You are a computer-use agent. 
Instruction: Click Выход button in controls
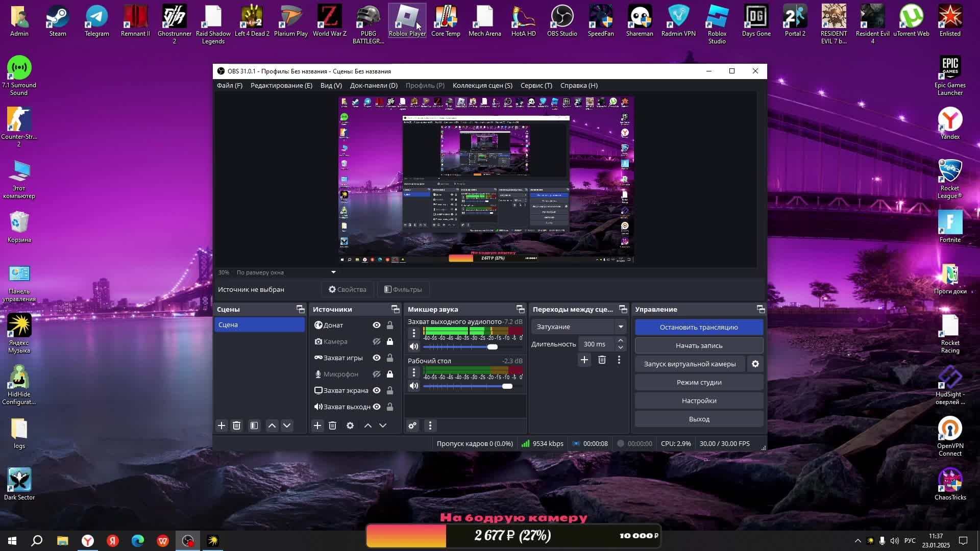(699, 419)
